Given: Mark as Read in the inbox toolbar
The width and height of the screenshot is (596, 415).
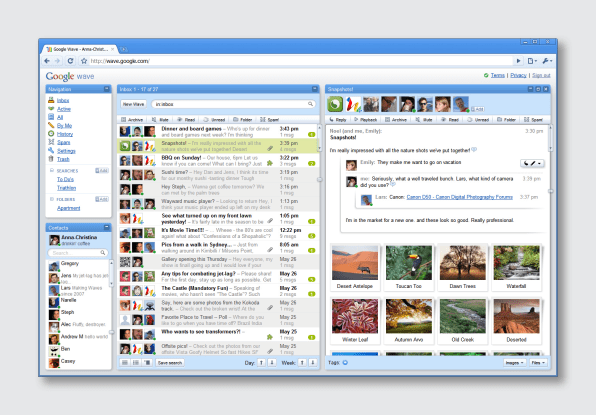Looking at the screenshot, I should (x=186, y=119).
